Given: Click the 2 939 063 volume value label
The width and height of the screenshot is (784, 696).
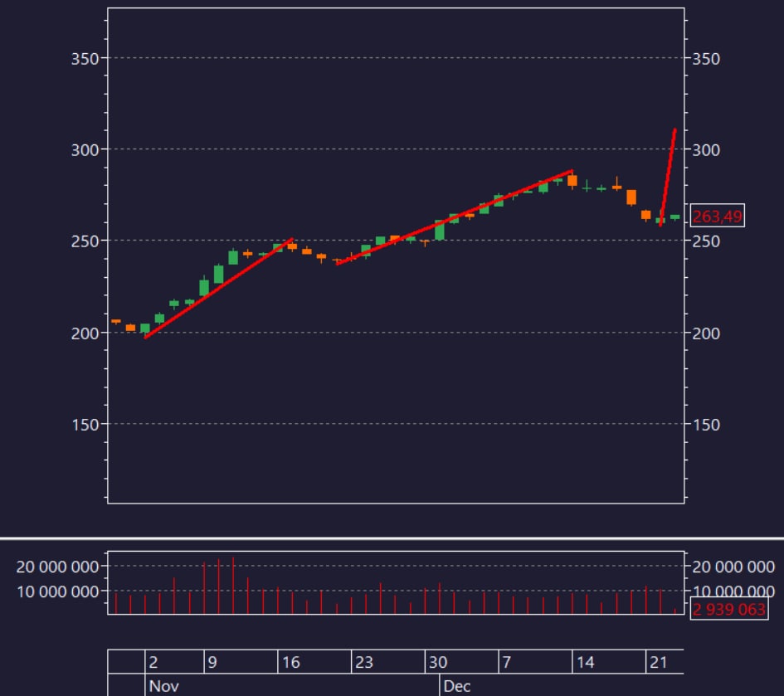Looking at the screenshot, I should pos(729,610).
